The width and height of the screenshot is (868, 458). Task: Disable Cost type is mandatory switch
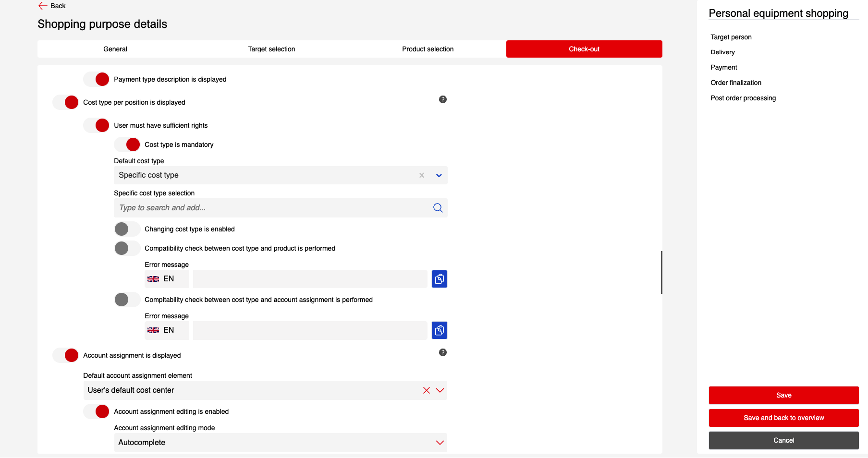click(127, 145)
